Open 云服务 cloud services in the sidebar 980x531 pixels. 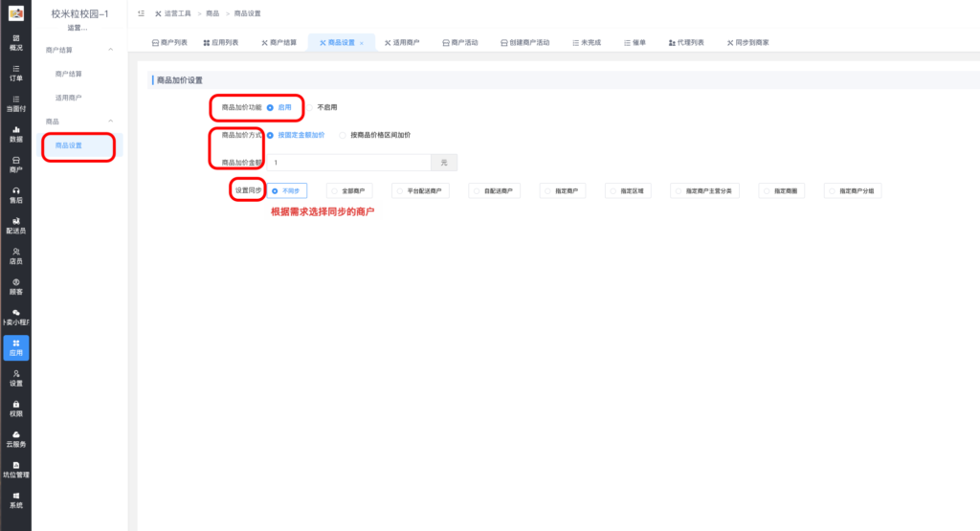coord(15,439)
